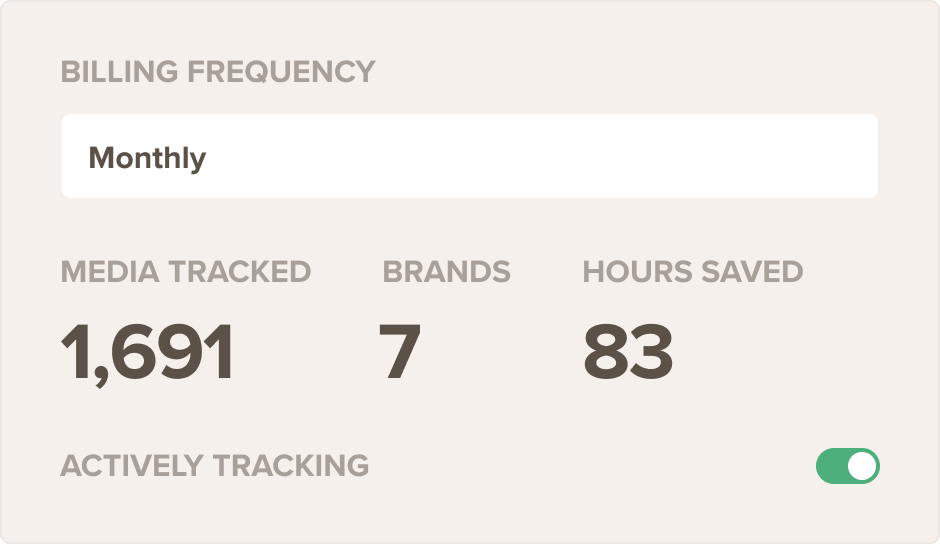Click the Media Tracked label
This screenshot has width=940, height=544.
[x=185, y=272]
